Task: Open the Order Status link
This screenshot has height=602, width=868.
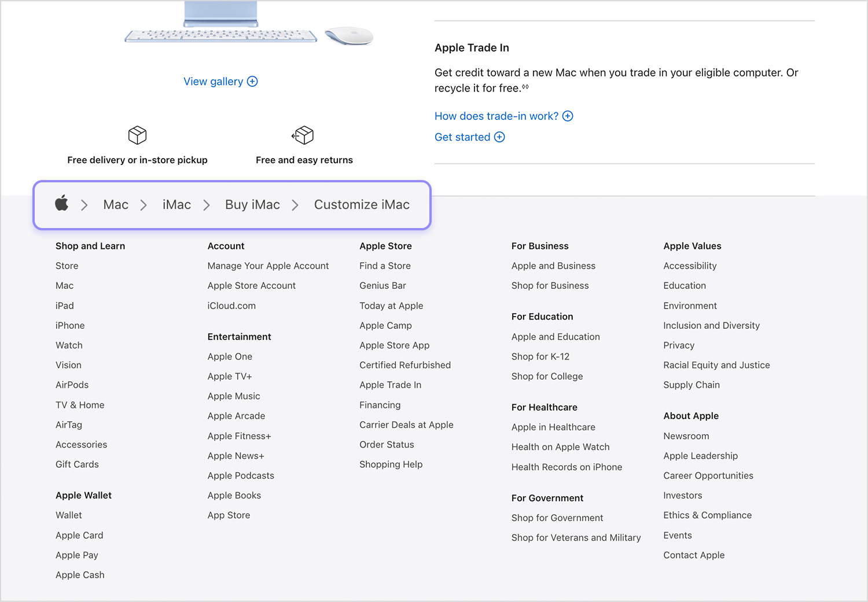Action: coord(387,445)
